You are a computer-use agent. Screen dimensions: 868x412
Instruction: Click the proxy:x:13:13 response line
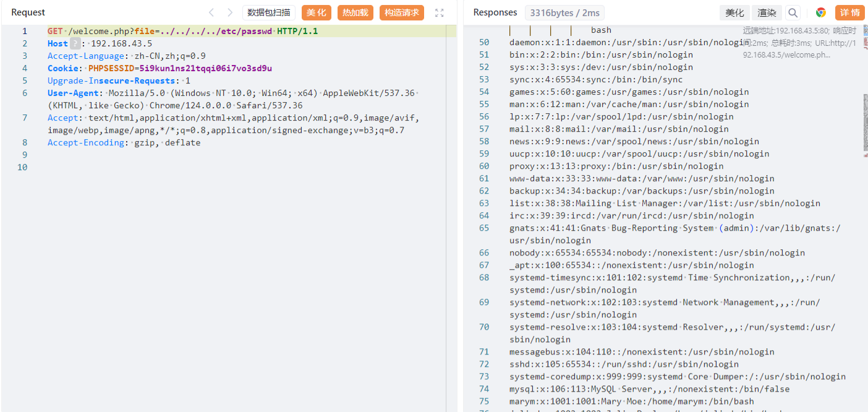coord(616,166)
